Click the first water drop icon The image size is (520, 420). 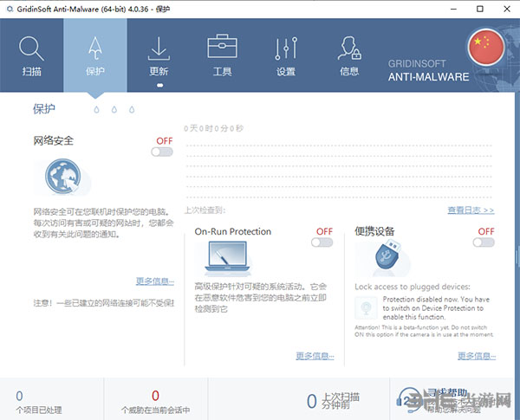[x=96, y=109]
